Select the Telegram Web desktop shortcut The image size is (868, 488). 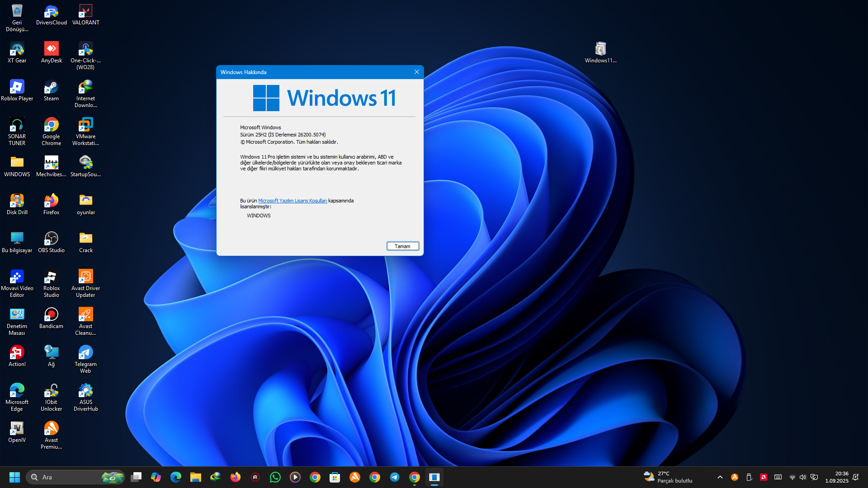click(86, 360)
